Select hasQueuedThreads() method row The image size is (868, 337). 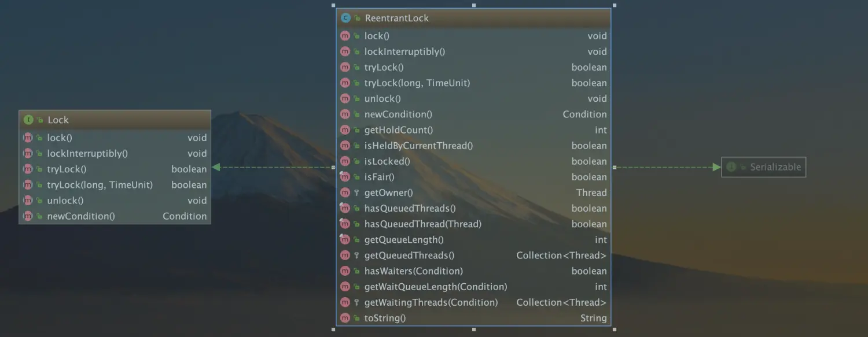click(473, 208)
